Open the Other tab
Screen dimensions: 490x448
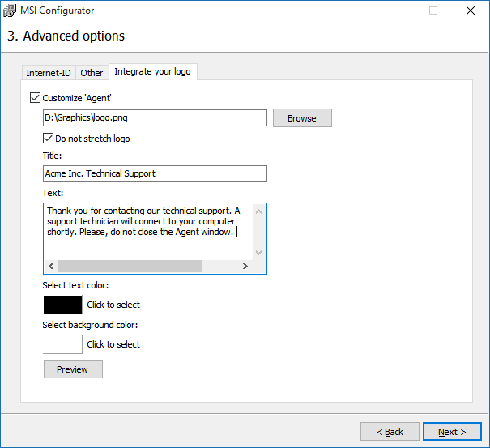click(92, 73)
